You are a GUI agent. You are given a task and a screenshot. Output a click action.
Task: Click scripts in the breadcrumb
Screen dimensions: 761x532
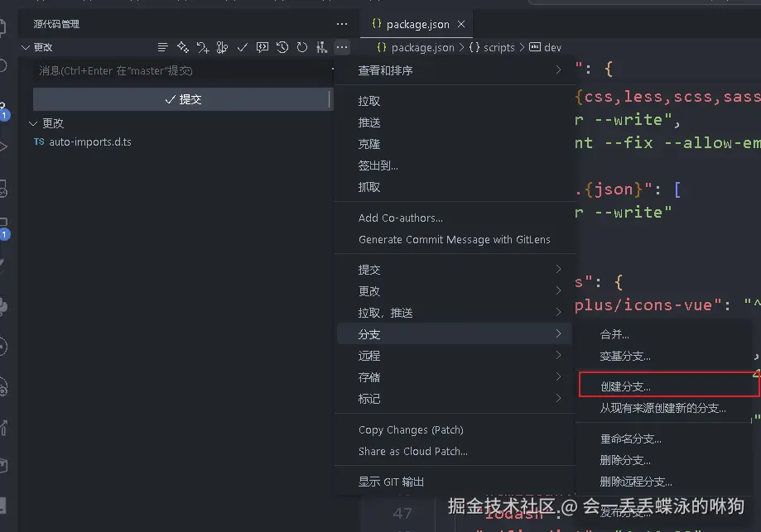499,47
